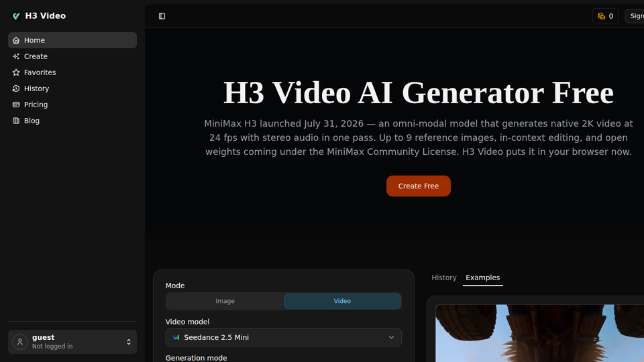This screenshot has height=362, width=644.
Task: Click the 'Not logged in' status text
Action: pyautogui.click(x=52, y=347)
